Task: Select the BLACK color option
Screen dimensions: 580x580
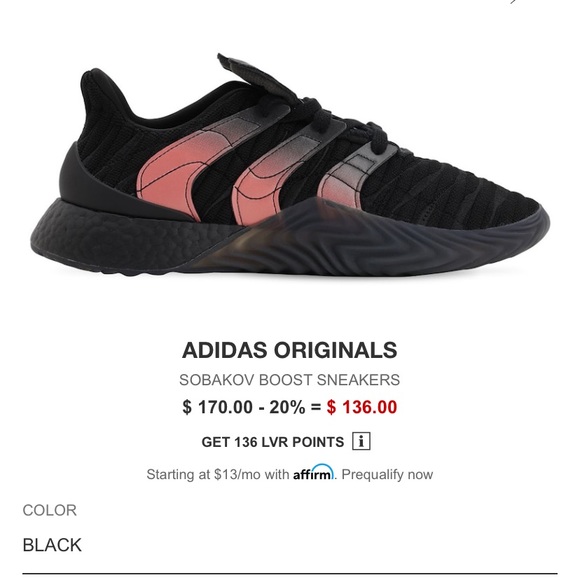Action: point(52,545)
